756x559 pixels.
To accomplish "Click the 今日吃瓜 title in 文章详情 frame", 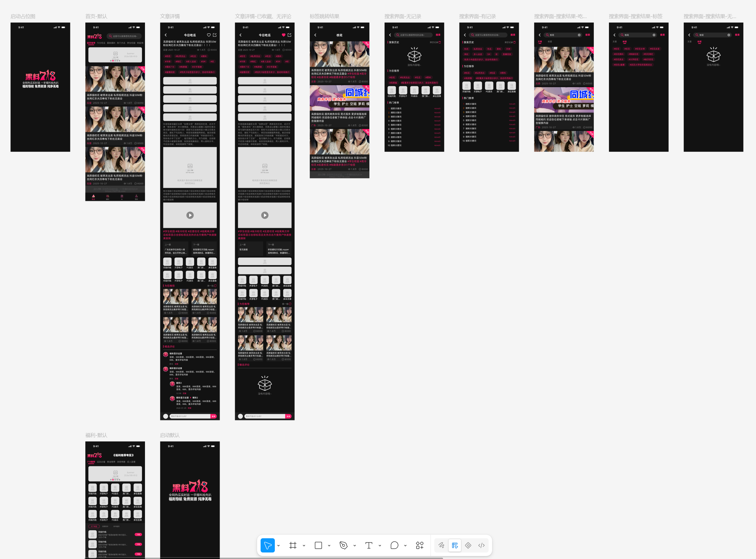I will (190, 35).
